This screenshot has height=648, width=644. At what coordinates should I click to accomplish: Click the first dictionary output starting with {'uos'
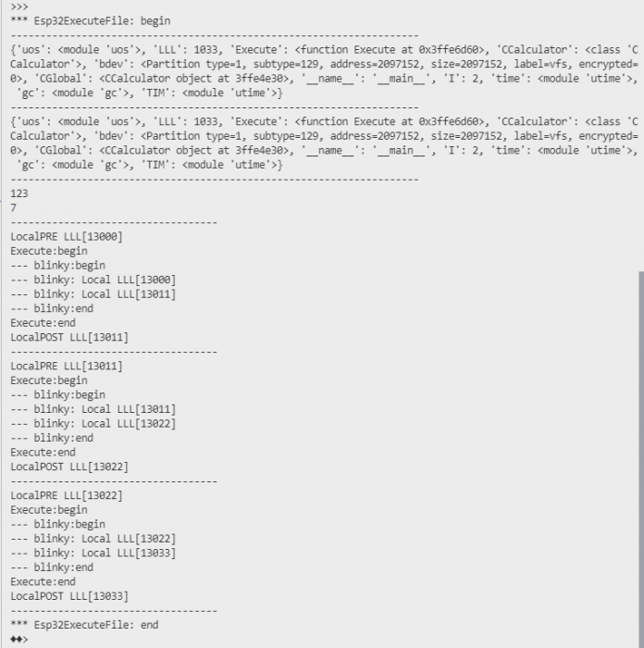point(324,71)
